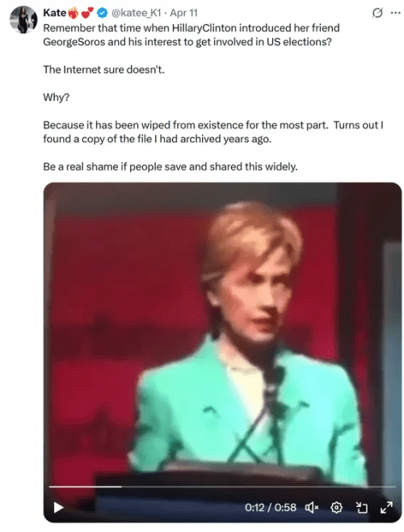404x532 pixels.
Task: Open video settings gear menu
Action: 336,508
